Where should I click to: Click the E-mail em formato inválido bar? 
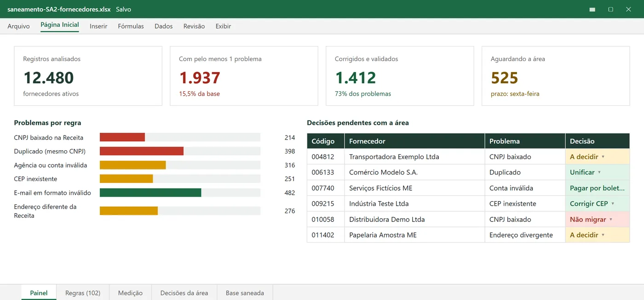coord(150,192)
